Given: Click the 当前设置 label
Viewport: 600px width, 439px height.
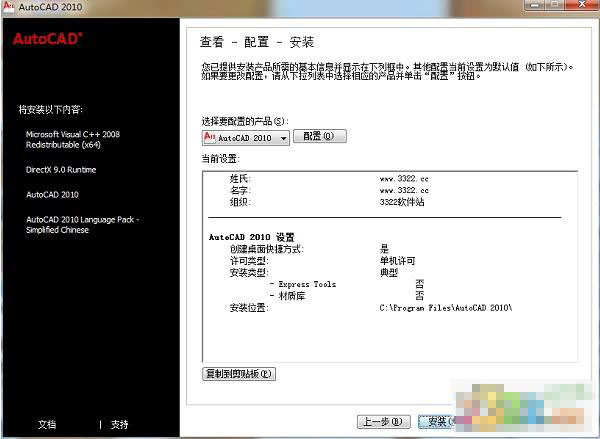Looking at the screenshot, I should [x=220, y=158].
